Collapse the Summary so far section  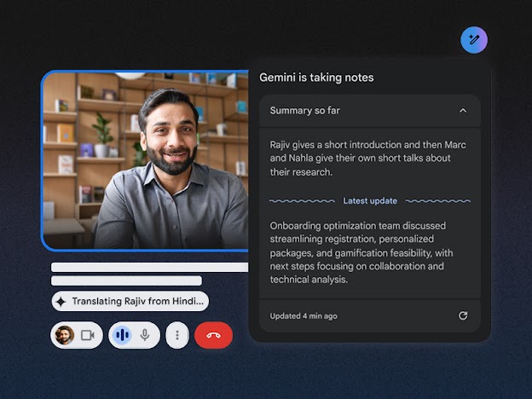pos(463,111)
